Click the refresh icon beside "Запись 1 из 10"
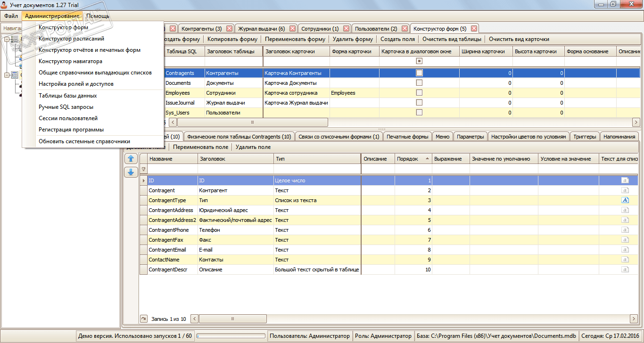 [144, 319]
